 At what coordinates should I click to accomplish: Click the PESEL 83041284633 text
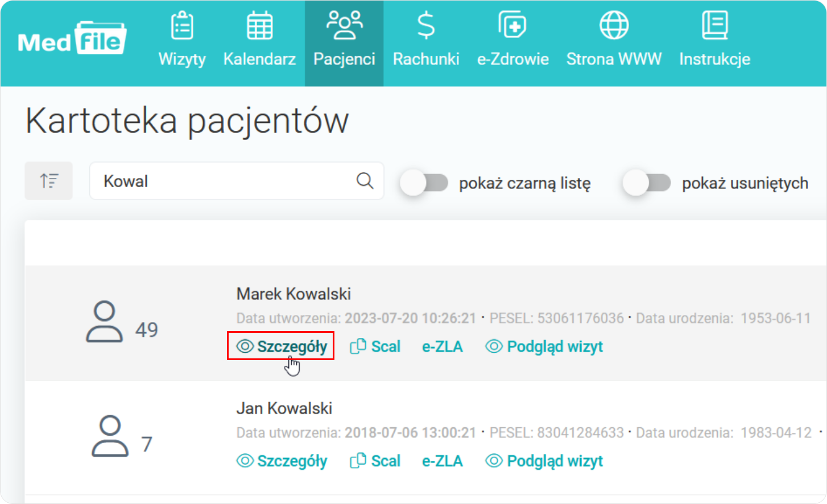pyautogui.click(x=557, y=432)
